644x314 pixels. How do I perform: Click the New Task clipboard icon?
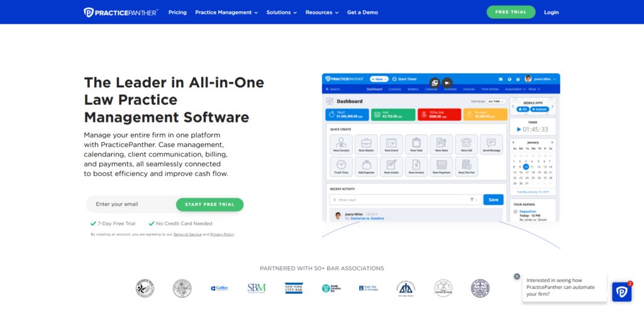click(x=416, y=144)
